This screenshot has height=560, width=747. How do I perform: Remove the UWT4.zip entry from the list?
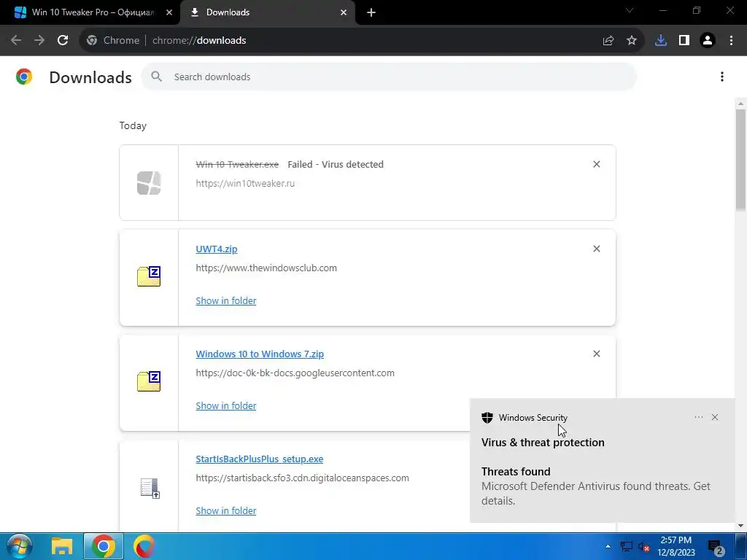click(597, 249)
